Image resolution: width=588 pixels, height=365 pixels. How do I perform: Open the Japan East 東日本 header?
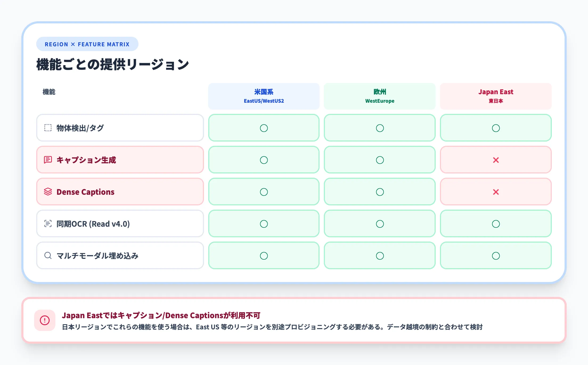click(x=496, y=96)
